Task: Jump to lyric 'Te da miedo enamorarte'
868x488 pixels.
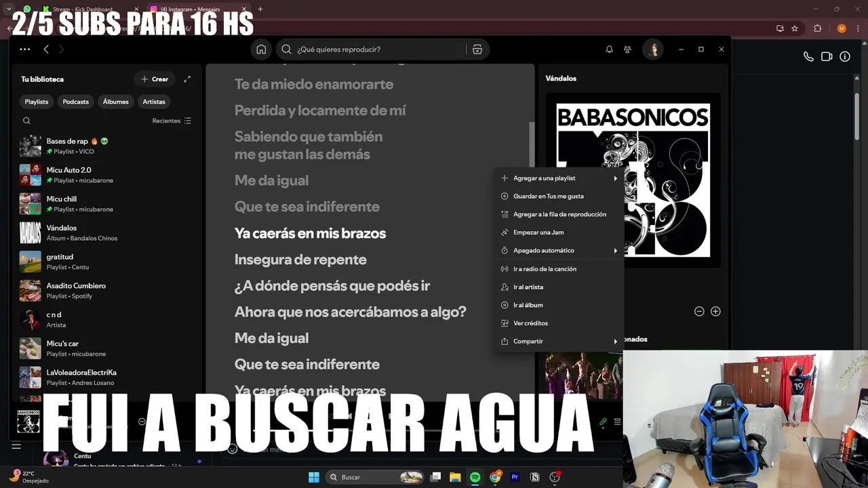Action: click(x=314, y=84)
